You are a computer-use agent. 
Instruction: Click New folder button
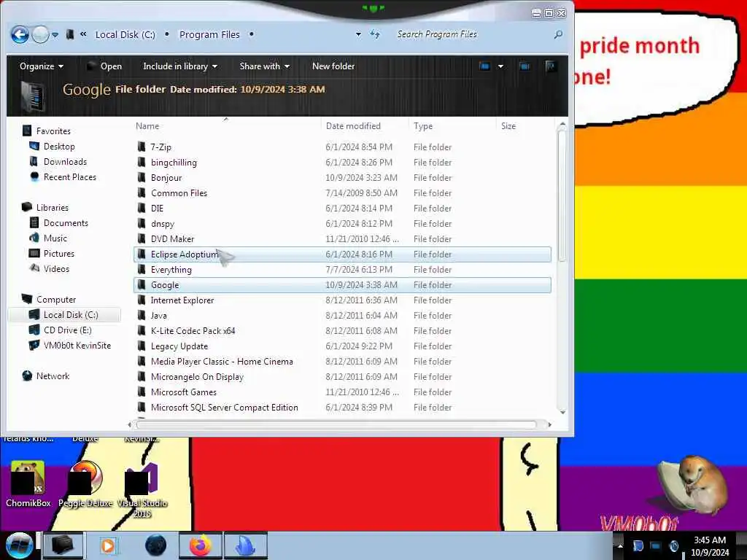333,66
